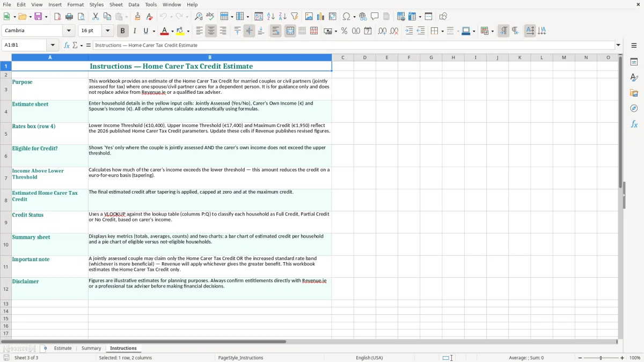This screenshot has width=644, height=362.
Task: Open the Data menu
Action: click(134, 4)
